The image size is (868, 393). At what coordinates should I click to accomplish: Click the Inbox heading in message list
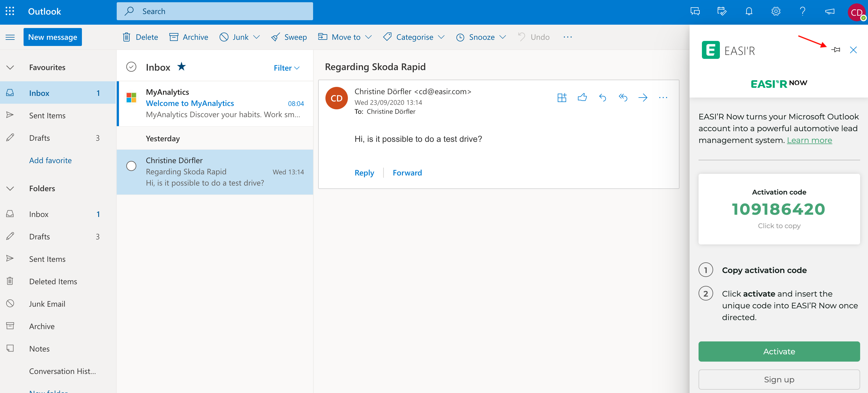click(158, 67)
